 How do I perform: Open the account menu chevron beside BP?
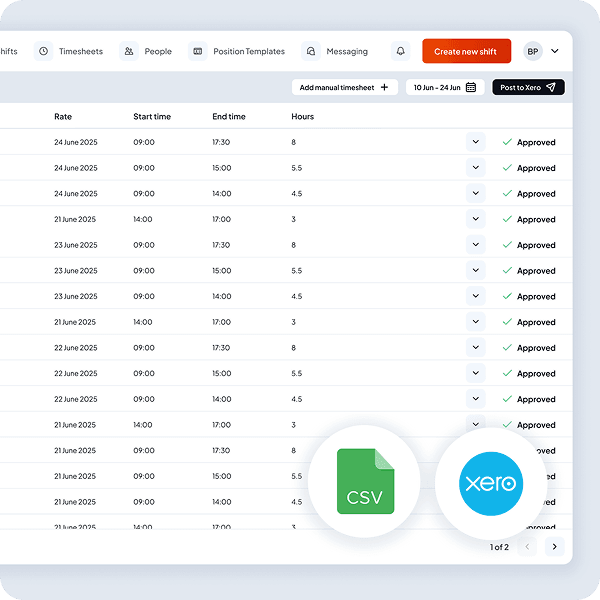pyautogui.click(x=555, y=51)
